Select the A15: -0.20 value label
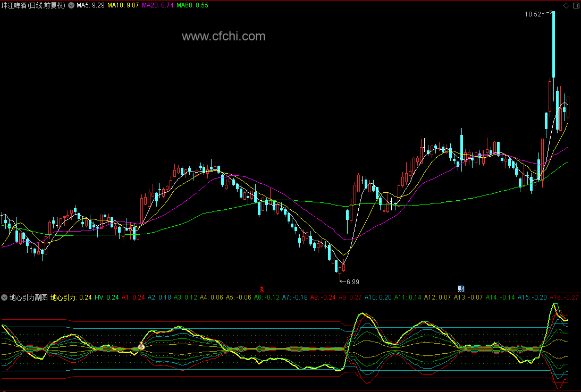581x392 pixels. click(x=532, y=297)
